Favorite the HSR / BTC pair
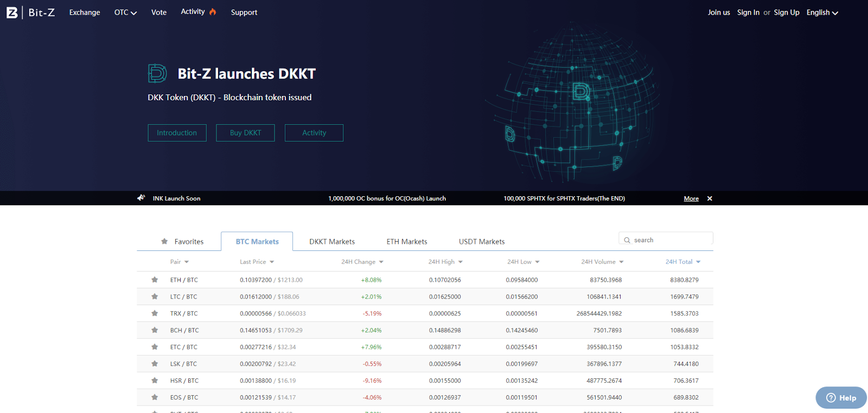Image resolution: width=868 pixels, height=413 pixels. [155, 380]
